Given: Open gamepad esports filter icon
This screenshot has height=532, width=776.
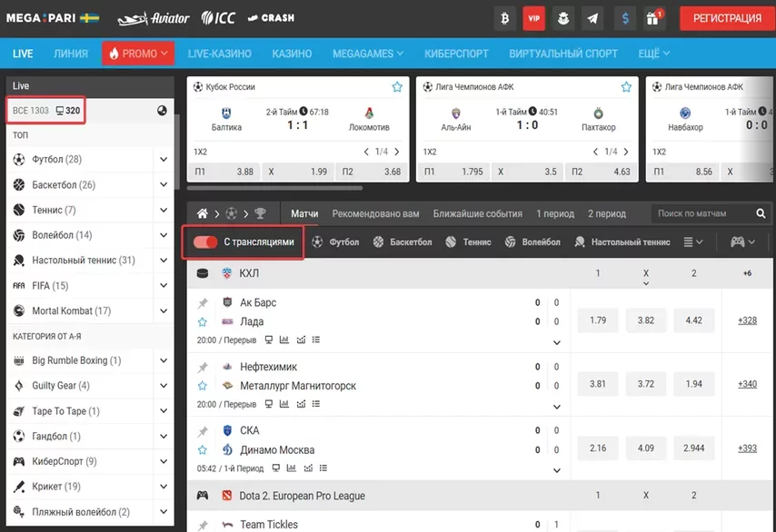Looking at the screenshot, I should pyautogui.click(x=742, y=241).
